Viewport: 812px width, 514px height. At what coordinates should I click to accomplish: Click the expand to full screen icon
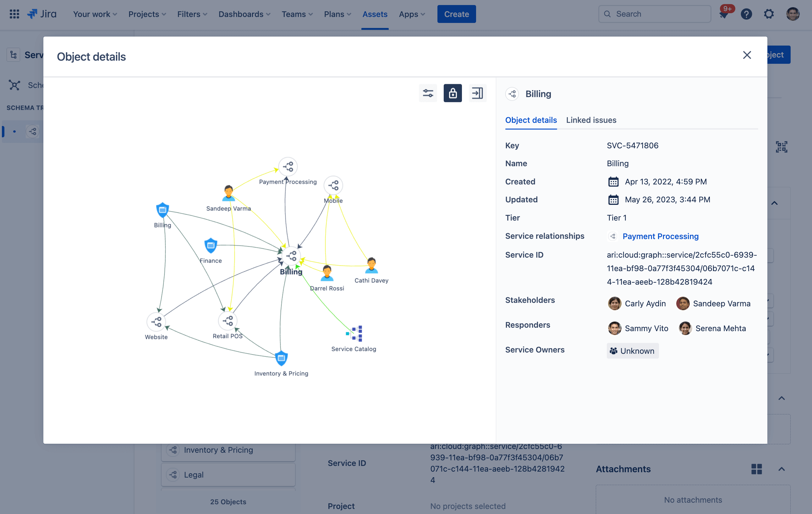[x=476, y=93]
